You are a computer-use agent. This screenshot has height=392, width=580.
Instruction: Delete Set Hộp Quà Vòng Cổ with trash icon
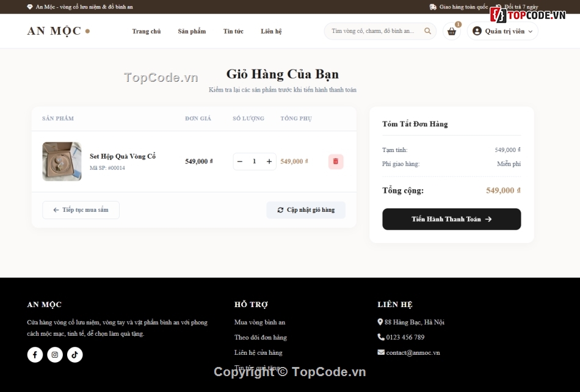pyautogui.click(x=336, y=162)
